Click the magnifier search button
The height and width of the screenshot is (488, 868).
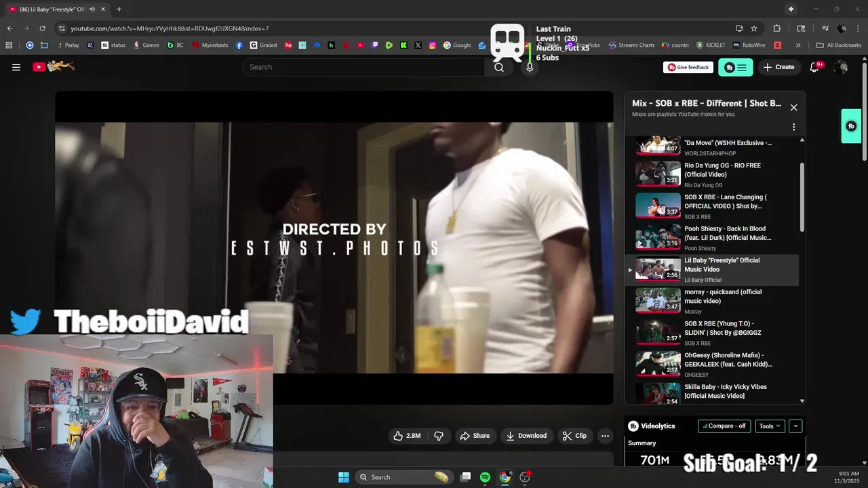point(499,67)
